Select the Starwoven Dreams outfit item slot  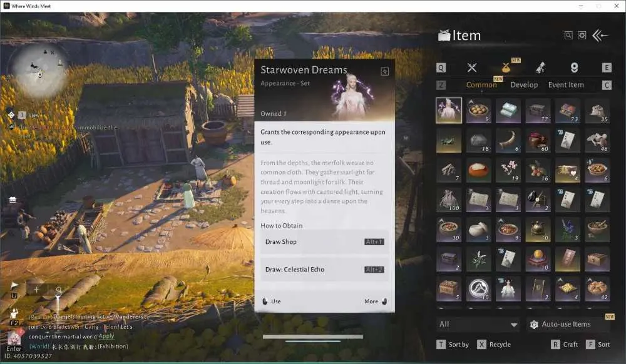(449, 111)
